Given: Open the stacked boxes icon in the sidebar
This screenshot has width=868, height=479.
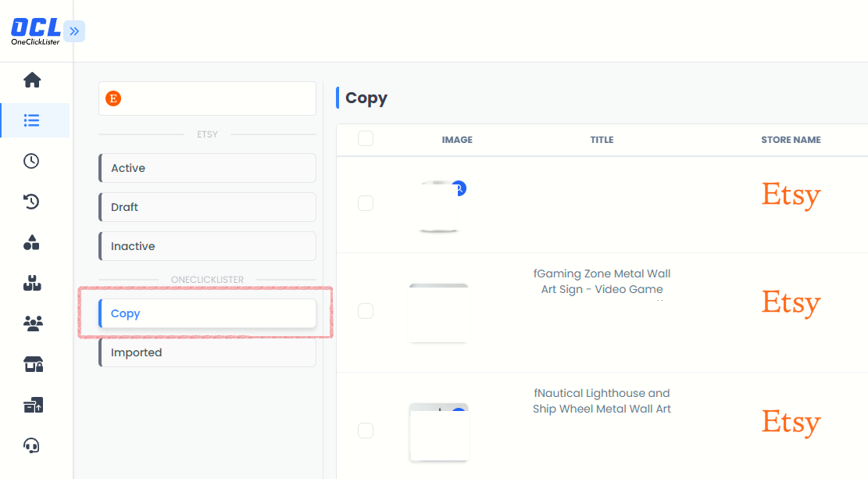Looking at the screenshot, I should tap(32, 283).
